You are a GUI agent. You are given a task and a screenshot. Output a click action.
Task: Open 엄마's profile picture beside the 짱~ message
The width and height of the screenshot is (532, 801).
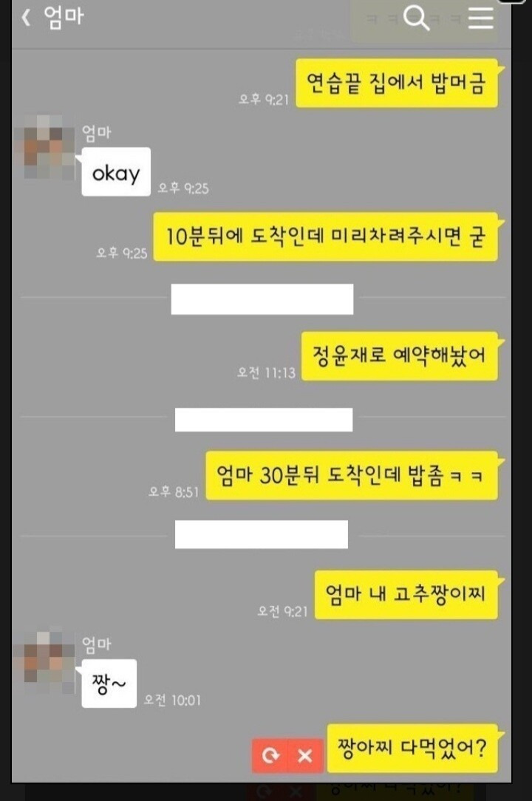49,659
